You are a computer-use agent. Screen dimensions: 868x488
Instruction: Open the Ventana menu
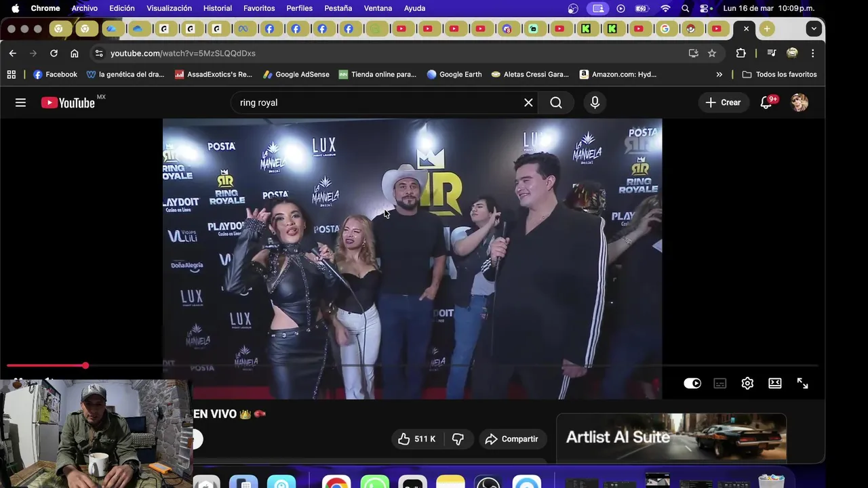click(x=378, y=8)
